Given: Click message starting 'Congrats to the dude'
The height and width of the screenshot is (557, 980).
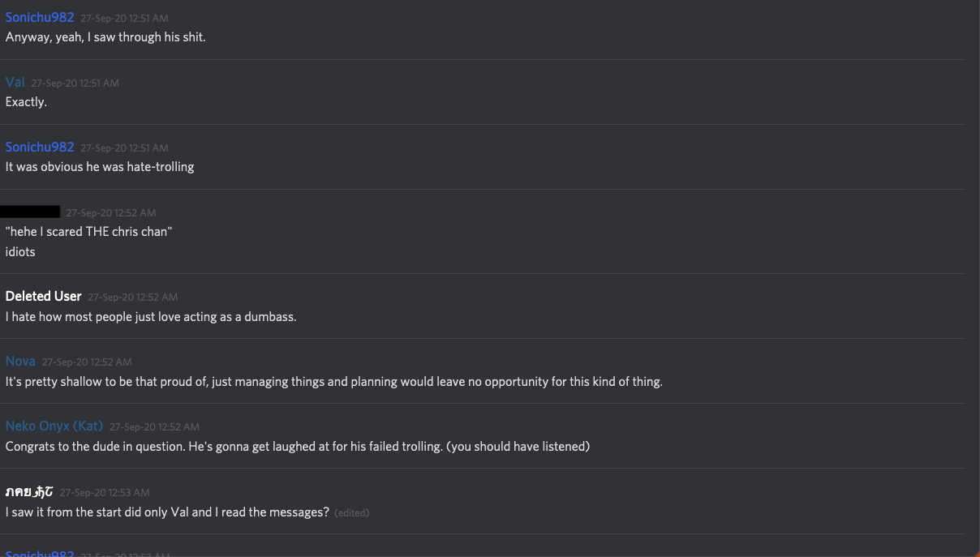Looking at the screenshot, I should tap(297, 446).
